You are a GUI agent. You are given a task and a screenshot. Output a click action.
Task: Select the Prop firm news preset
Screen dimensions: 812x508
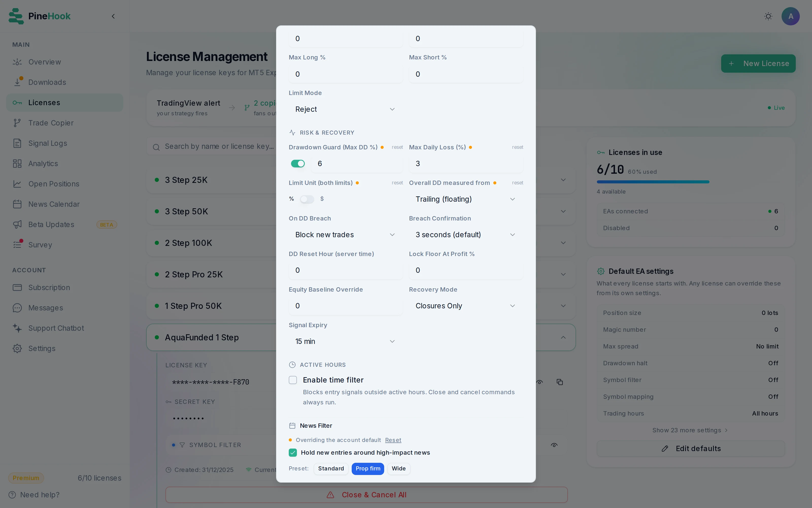tap(368, 469)
